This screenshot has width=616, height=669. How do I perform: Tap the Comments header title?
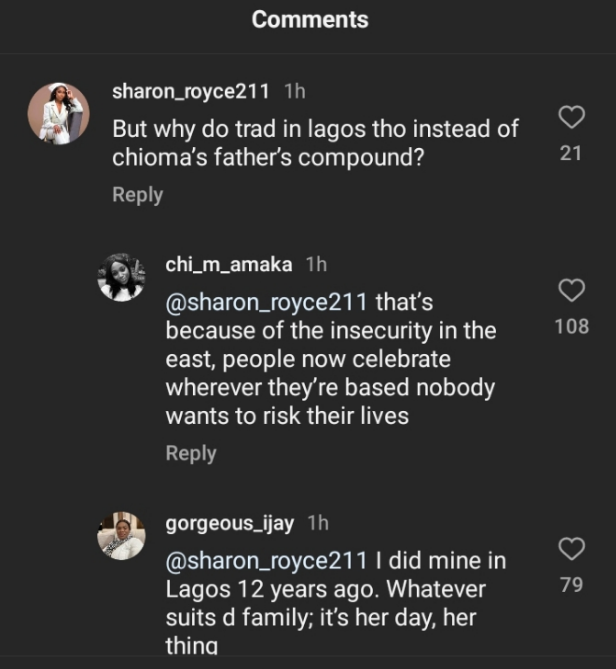click(x=309, y=20)
